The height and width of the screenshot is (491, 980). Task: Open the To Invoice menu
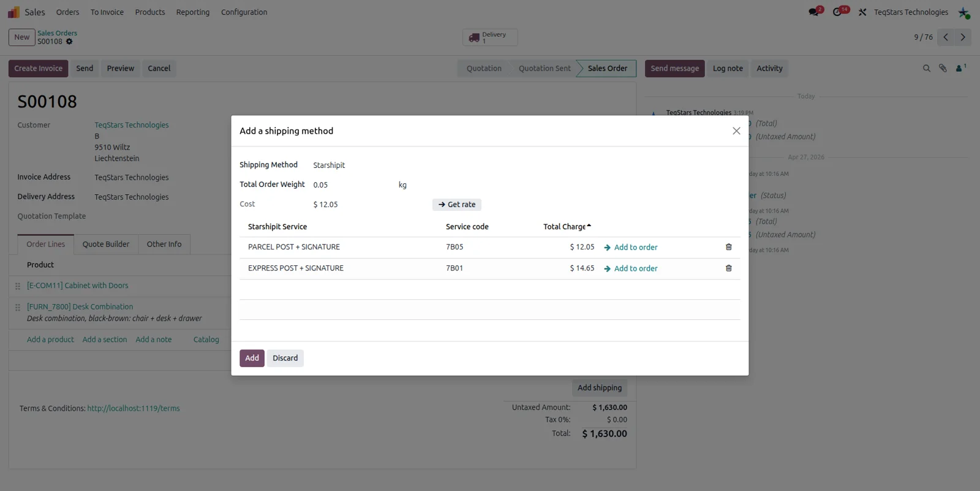tap(107, 12)
